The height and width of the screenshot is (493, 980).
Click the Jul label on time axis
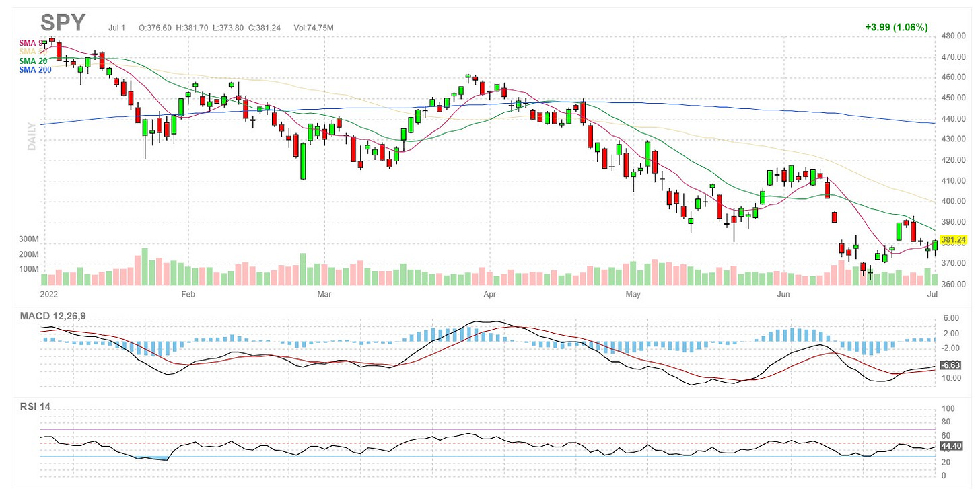click(932, 294)
